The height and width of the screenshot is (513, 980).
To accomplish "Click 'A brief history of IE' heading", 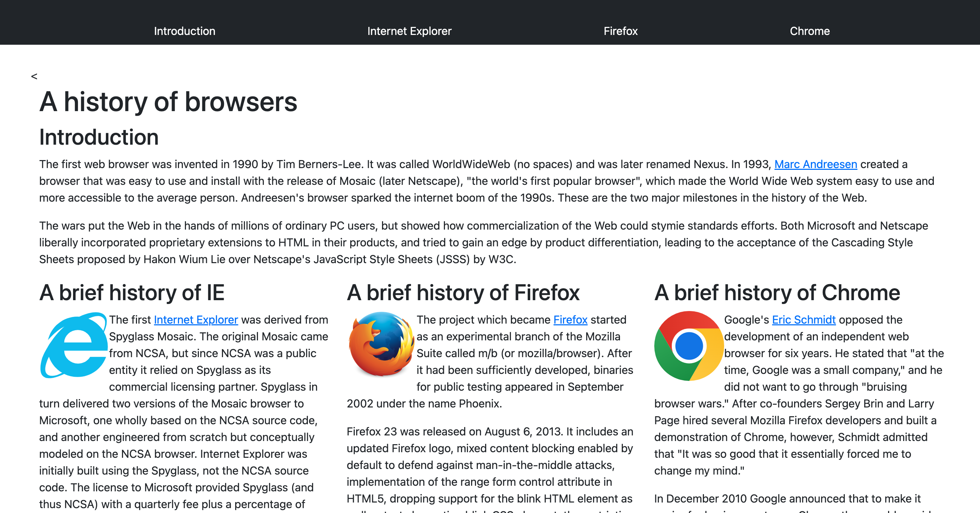I will point(132,293).
